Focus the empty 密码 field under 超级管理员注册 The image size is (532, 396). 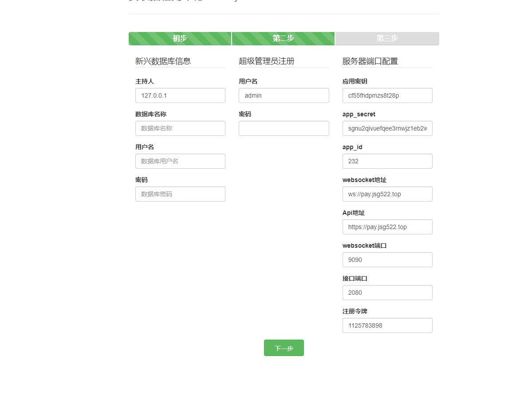click(284, 128)
